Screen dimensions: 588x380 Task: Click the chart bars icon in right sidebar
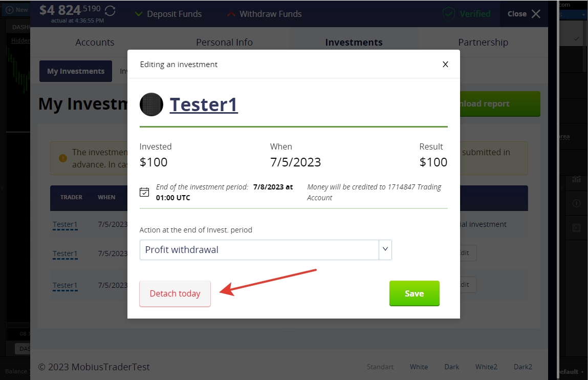coord(576,179)
